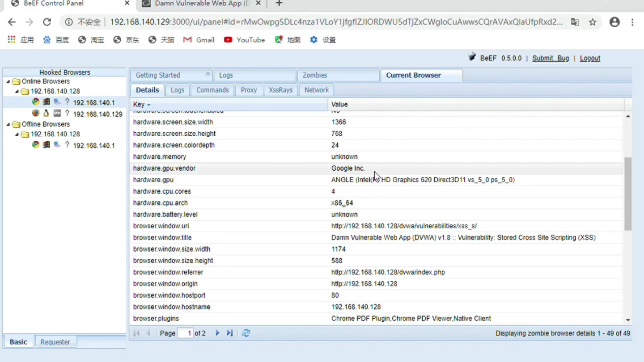Click the Logout link
This screenshot has width=644, height=362.
(x=590, y=58)
